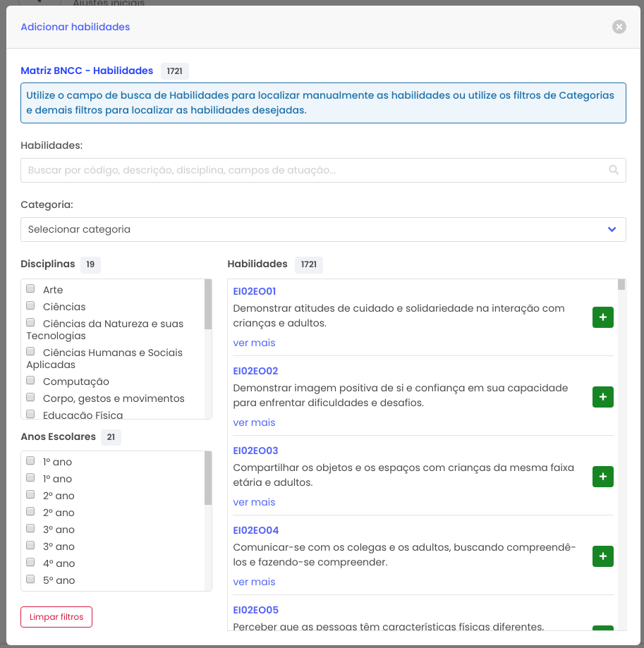Click the search magnifier icon in Habilidades field
The width and height of the screenshot is (644, 648).
coord(613,170)
